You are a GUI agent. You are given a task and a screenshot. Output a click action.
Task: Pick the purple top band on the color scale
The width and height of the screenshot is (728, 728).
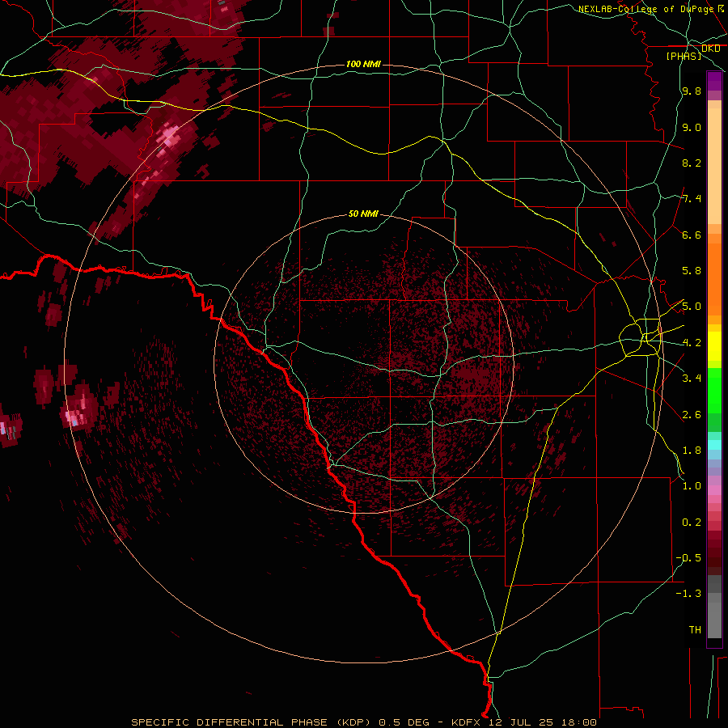[x=714, y=81]
